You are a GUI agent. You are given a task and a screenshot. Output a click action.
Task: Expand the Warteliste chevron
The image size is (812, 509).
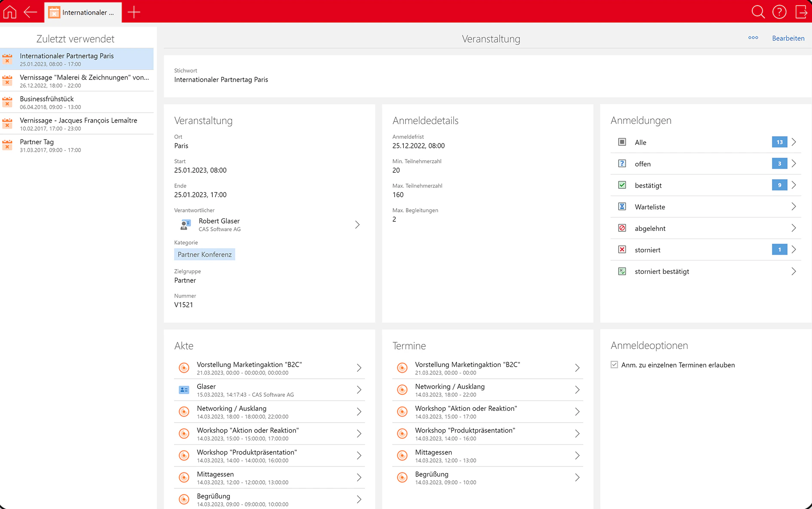click(794, 206)
